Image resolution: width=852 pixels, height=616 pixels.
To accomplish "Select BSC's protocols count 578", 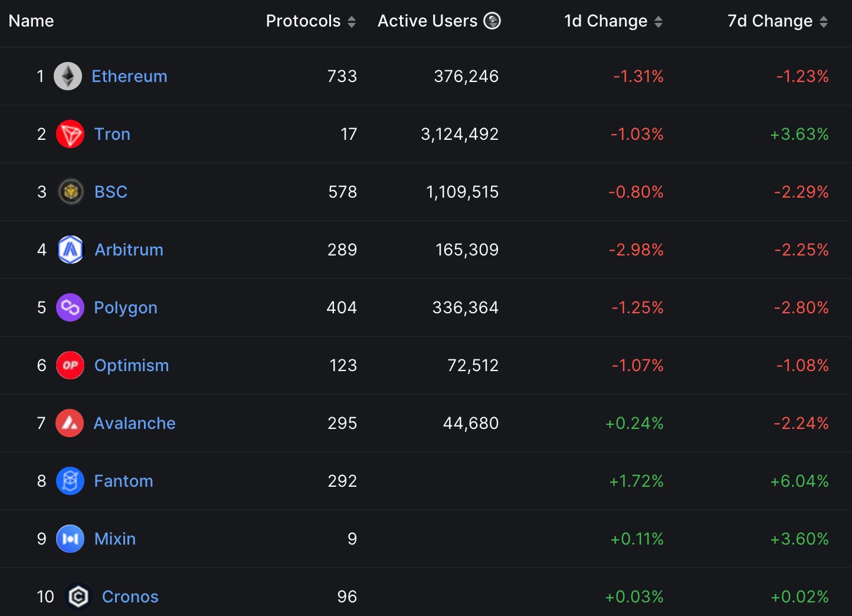I will (x=343, y=192).
